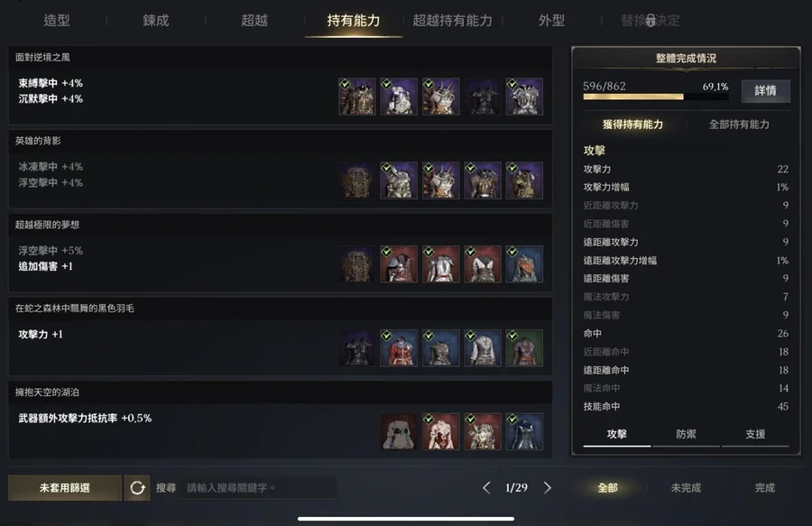Image resolution: width=812 pixels, height=526 pixels.
Task: Switch to 全部持有能力 view
Action: point(739,125)
